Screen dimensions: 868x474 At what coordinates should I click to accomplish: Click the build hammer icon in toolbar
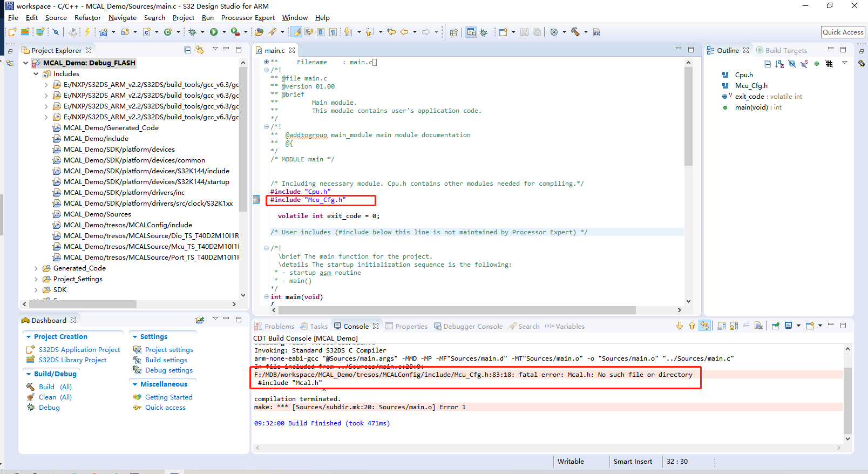(575, 32)
